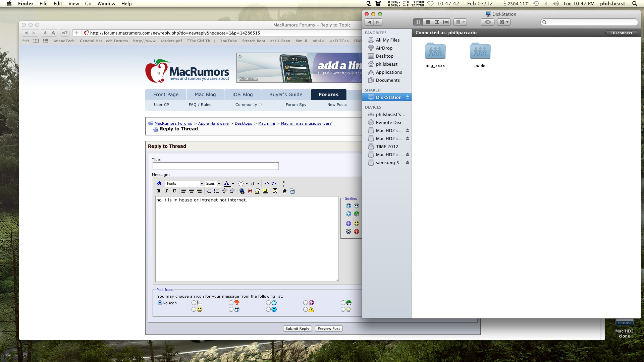
Task: Insert an unordered bullet list
Action: tap(217, 191)
